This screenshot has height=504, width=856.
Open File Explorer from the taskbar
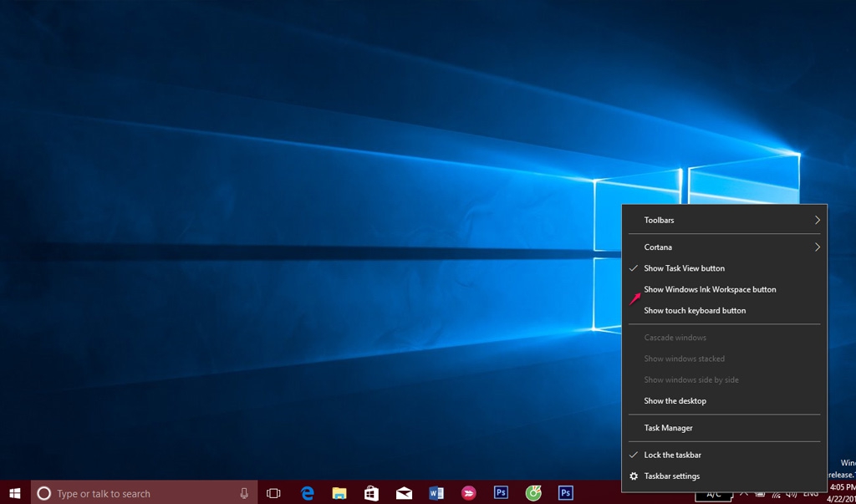(x=339, y=493)
